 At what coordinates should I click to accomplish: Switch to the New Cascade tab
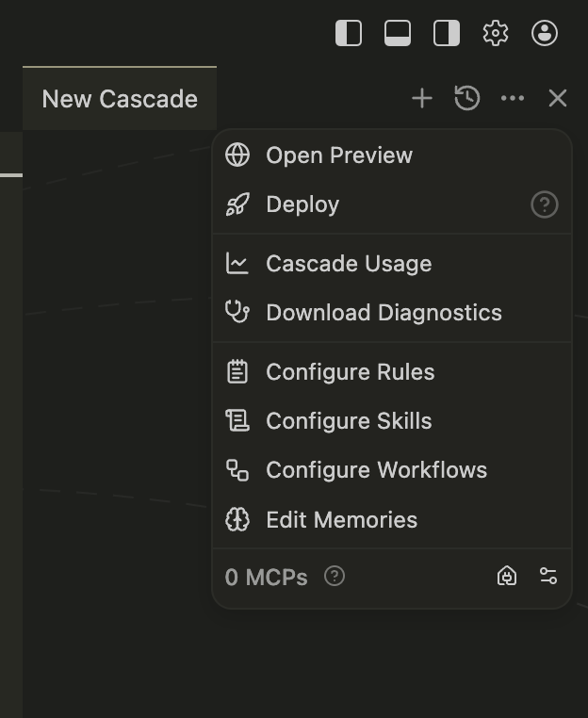point(120,99)
